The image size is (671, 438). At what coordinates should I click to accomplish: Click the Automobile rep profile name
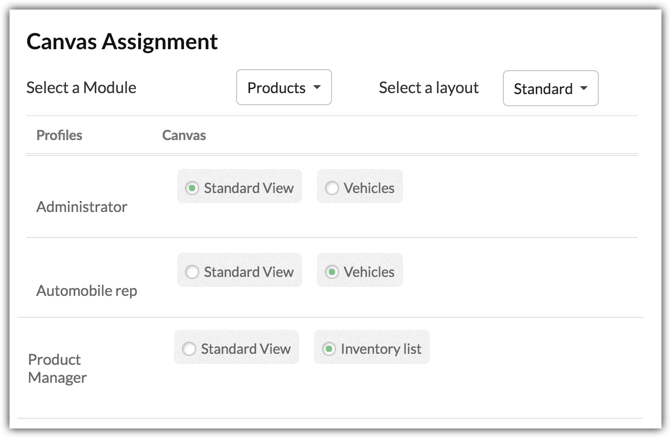(87, 291)
